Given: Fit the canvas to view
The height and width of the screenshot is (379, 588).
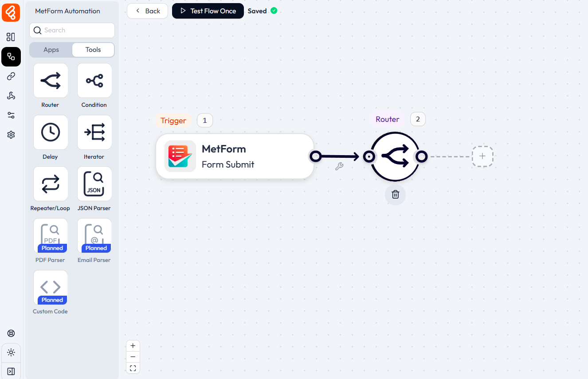Looking at the screenshot, I should pyautogui.click(x=133, y=368).
